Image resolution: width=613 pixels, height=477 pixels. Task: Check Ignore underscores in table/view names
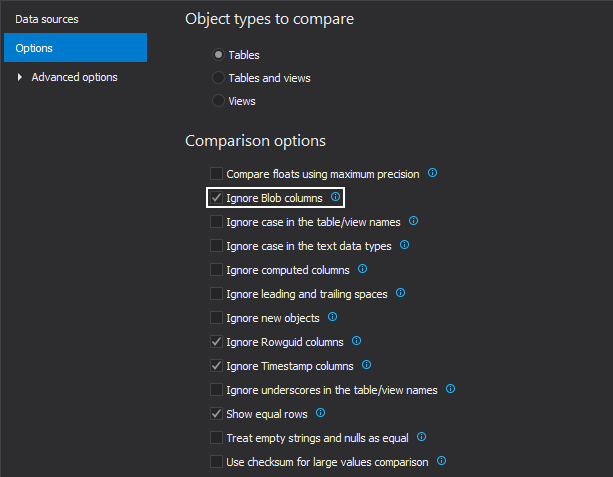coord(217,390)
